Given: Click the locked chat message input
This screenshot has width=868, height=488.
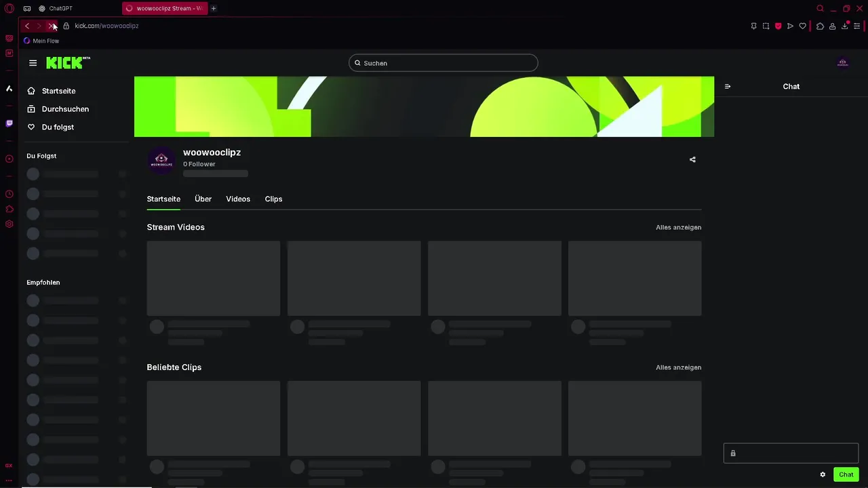Looking at the screenshot, I should click(x=791, y=453).
